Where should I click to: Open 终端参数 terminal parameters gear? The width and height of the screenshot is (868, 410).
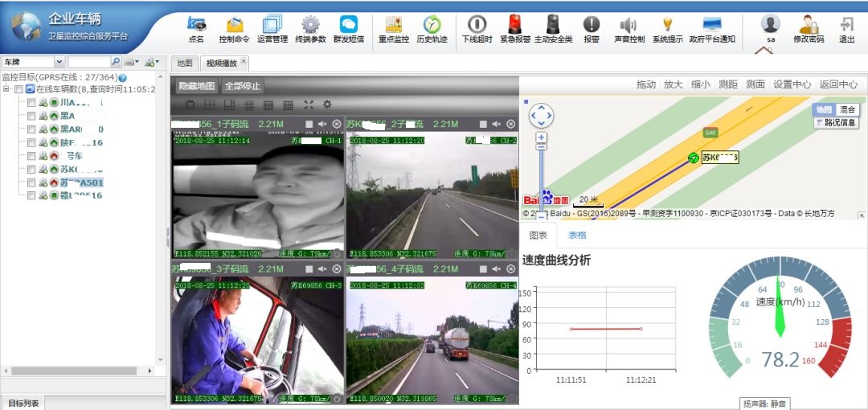tap(310, 29)
